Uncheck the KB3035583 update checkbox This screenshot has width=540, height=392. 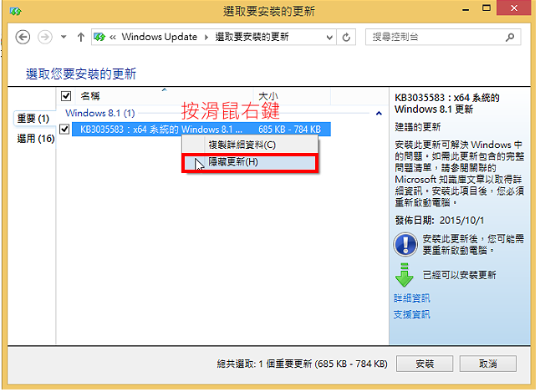click(64, 130)
